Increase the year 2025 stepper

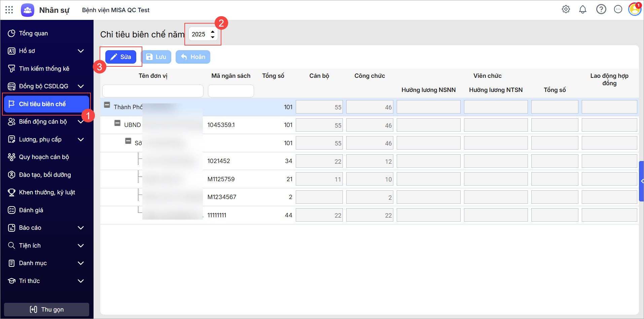click(213, 32)
